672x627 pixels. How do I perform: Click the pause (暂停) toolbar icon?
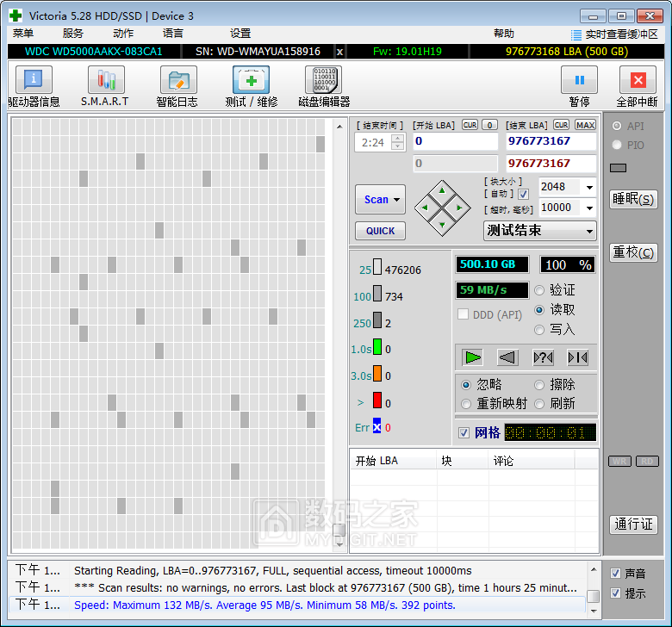(x=580, y=80)
